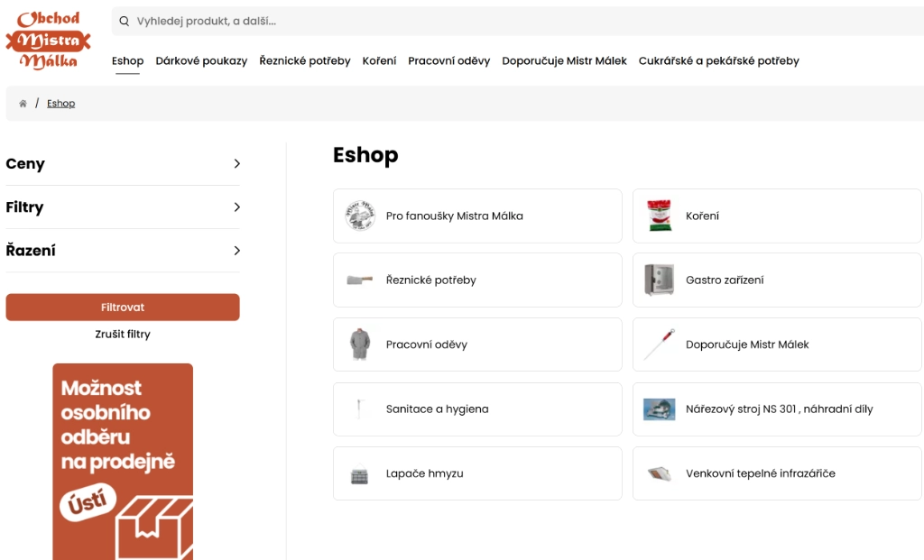Click the product search input field
This screenshot has width=924, height=560.
[x=518, y=22]
